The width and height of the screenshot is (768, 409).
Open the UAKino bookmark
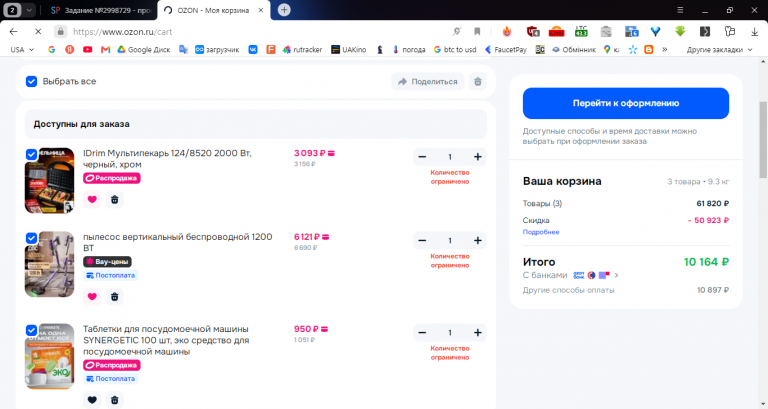(x=349, y=49)
